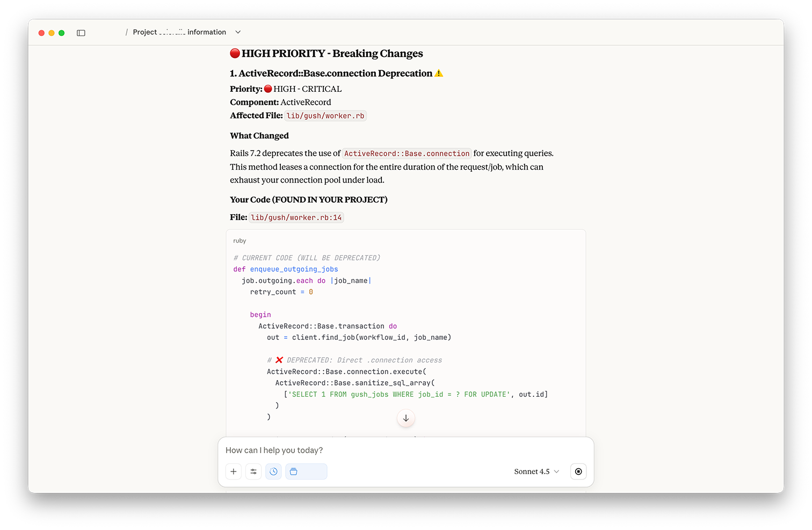The image size is (812, 530).
Task: Click the Project information chat title
Action: coord(179,32)
